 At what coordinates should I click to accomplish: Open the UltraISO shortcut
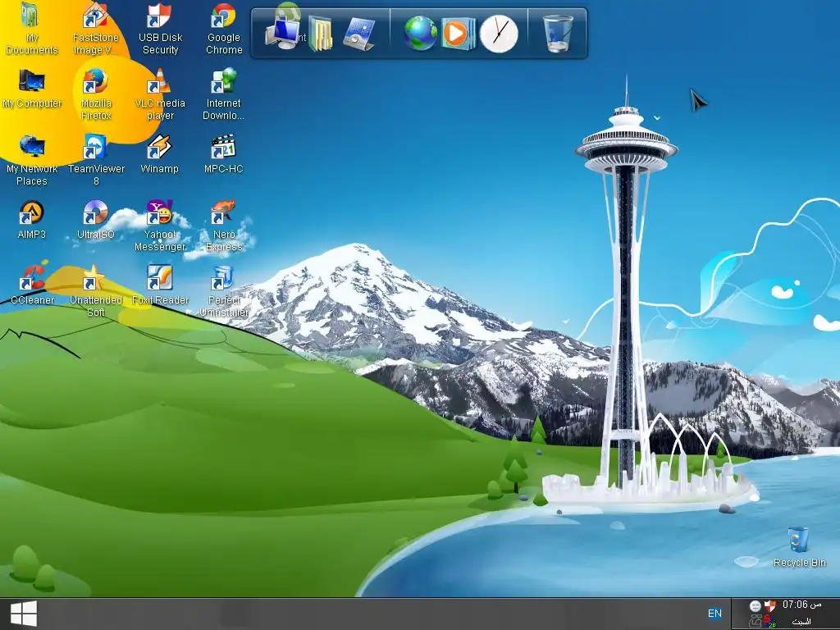click(95, 220)
